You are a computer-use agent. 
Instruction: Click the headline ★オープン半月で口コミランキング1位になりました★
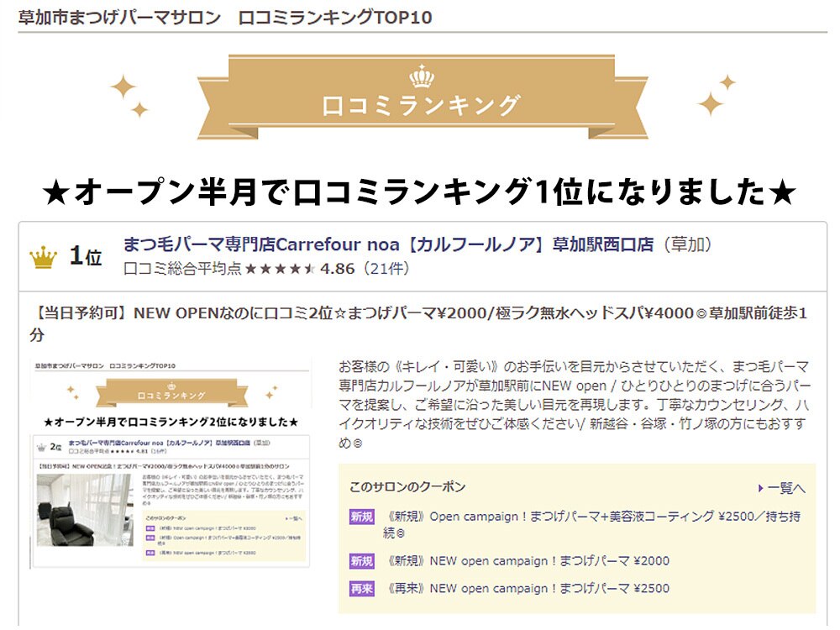pyautogui.click(x=419, y=192)
